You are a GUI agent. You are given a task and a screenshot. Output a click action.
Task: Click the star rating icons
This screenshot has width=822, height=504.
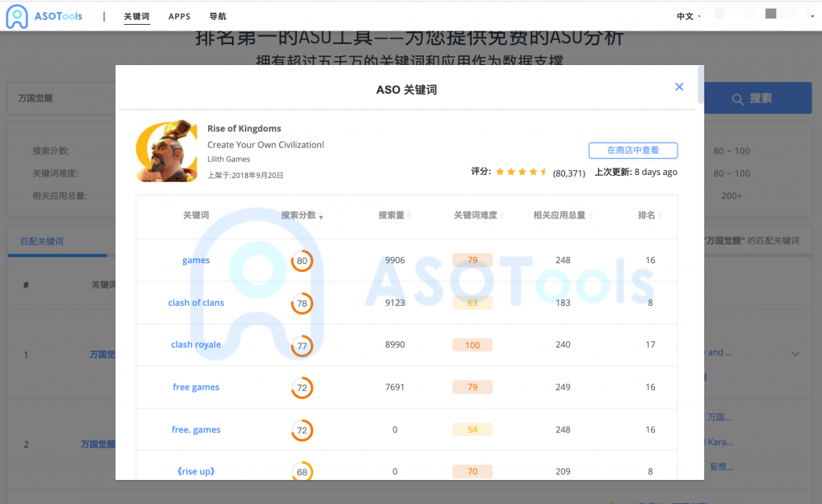click(x=522, y=172)
